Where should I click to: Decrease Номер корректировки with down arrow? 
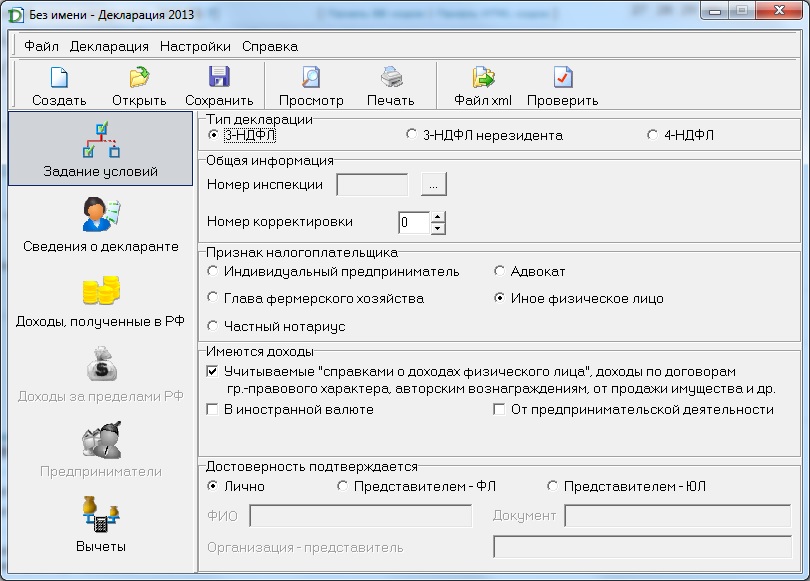click(438, 228)
